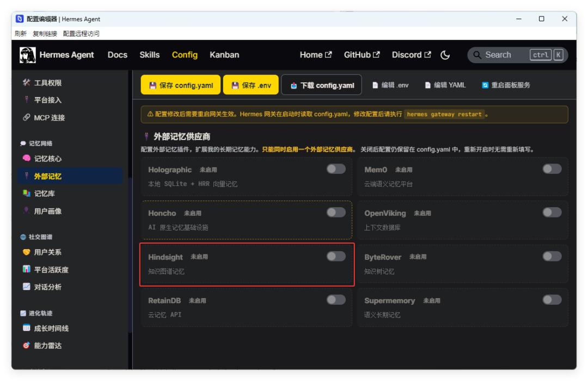Click the hermes gateway restart code text
588x381 pixels.
pyautogui.click(x=444, y=114)
